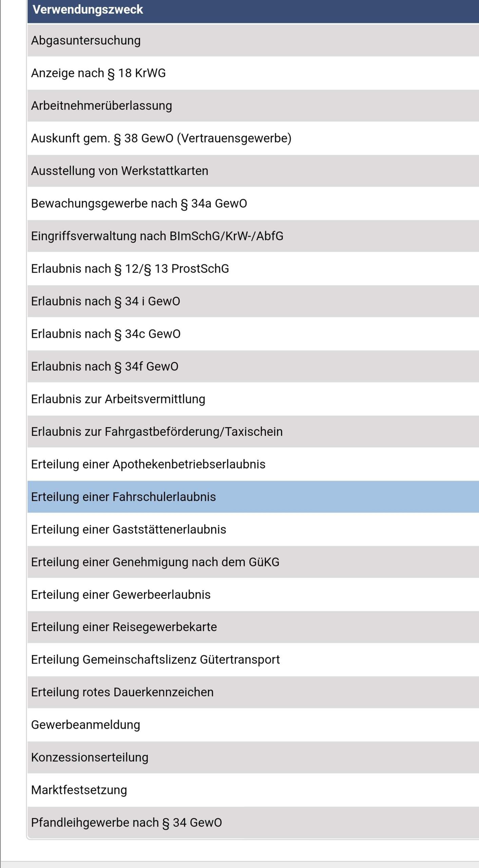Viewport: 479px width, 868px height.
Task: Select Eingriffsverwaltung nach BImSchG/KrW-/AbfG
Action: pyautogui.click(x=157, y=236)
